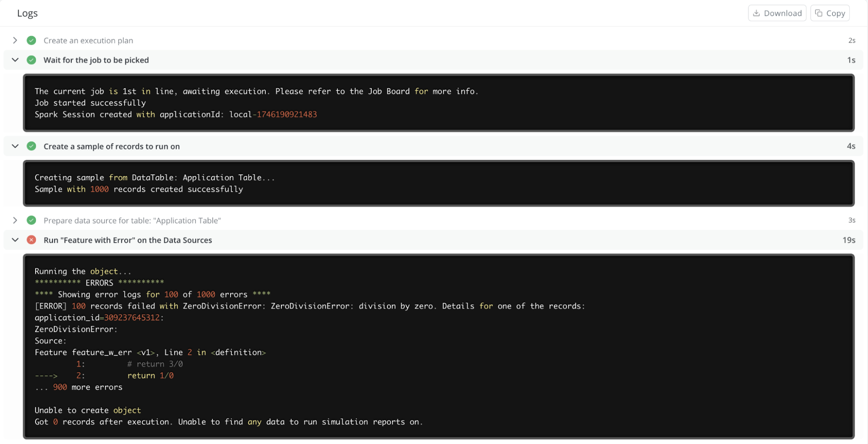868x444 pixels.
Task: Click green check icon beside "Prepare data source"
Action: [x=31, y=220]
